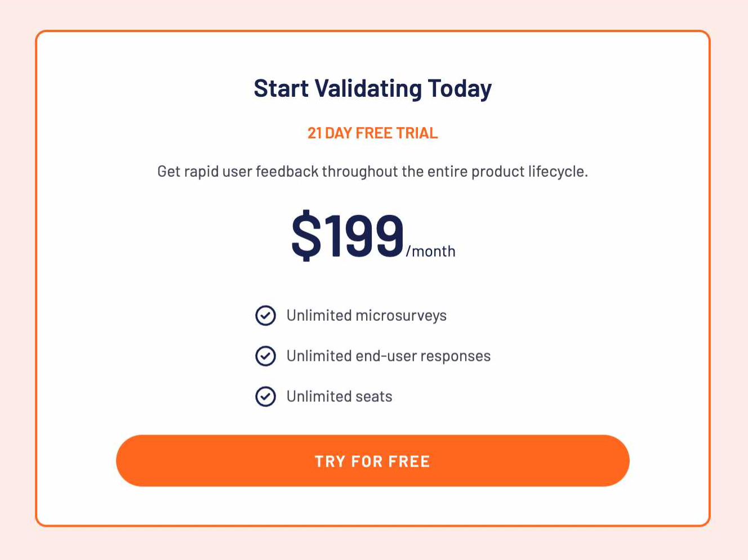Click the word FREE in trial label
Image resolution: width=748 pixels, height=560 pixels.
374,133
